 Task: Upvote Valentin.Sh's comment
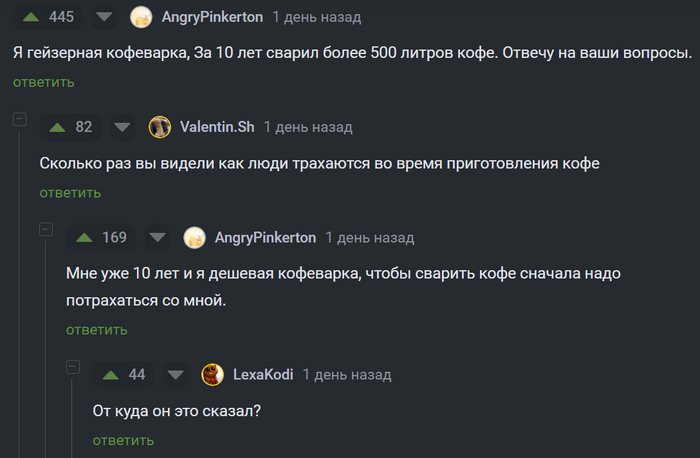(58, 127)
